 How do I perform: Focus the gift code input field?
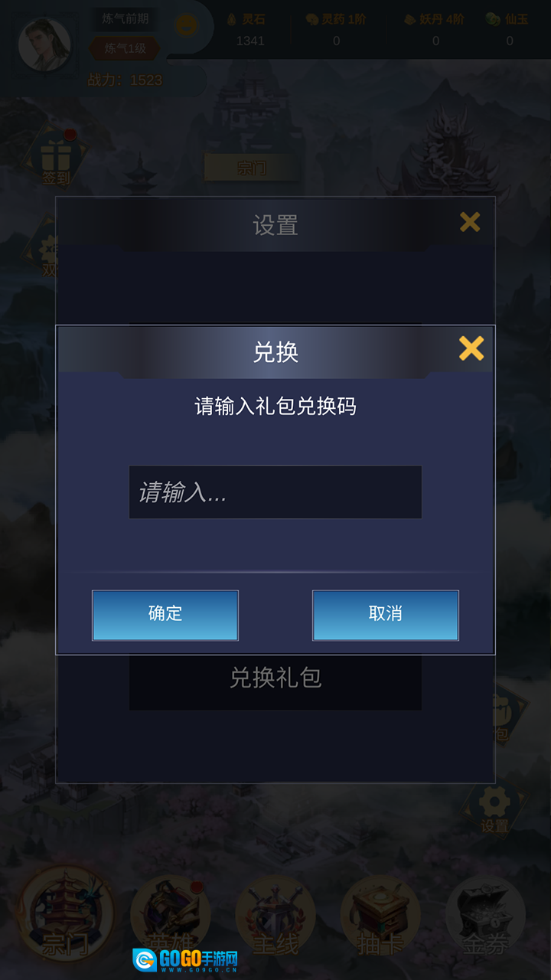tap(275, 492)
